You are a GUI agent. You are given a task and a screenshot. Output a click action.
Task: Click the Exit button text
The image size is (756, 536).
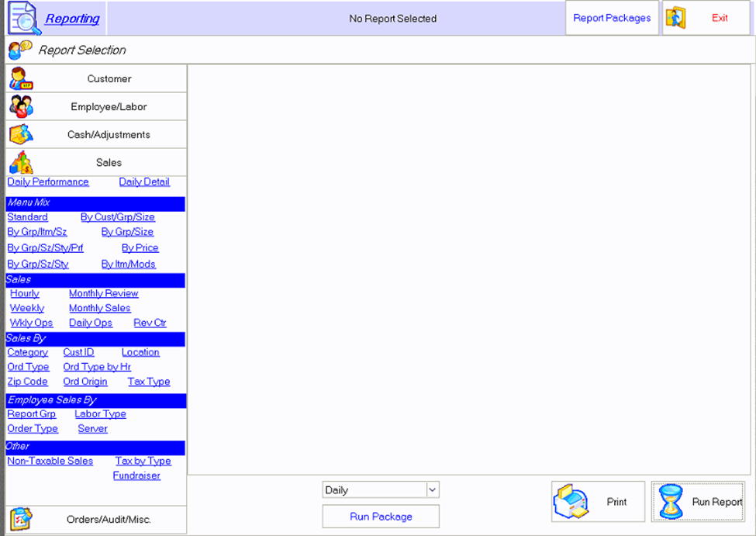point(720,18)
